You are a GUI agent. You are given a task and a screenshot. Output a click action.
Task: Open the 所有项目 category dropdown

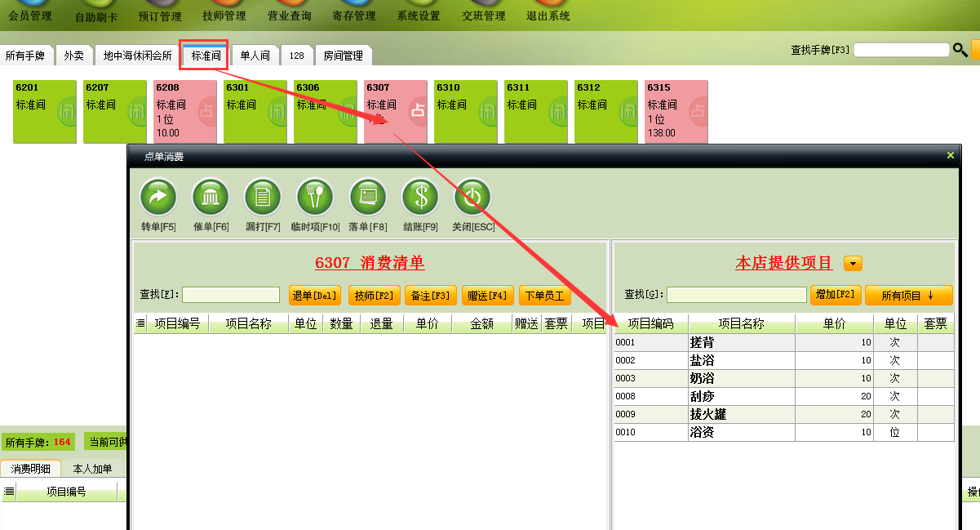tap(908, 295)
